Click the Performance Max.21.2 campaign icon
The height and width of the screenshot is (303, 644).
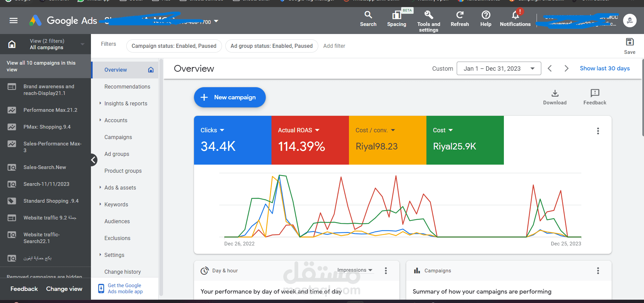[12, 110]
